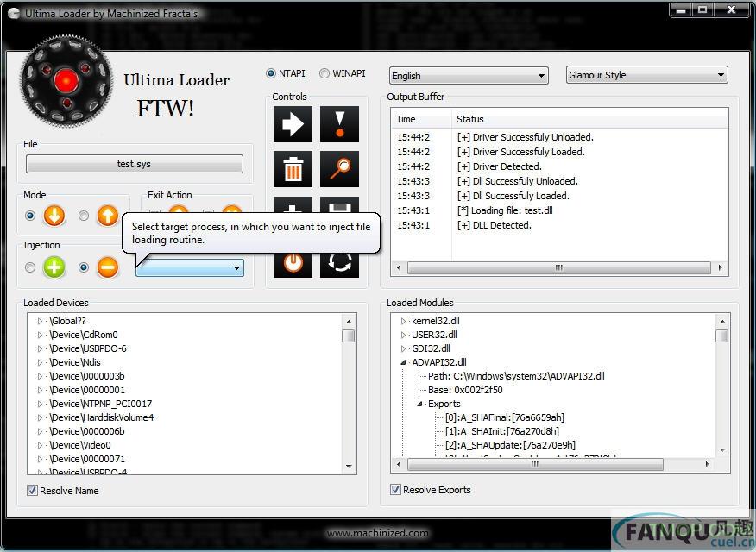This screenshot has height=552, width=756.
Task: Toggle the Resolve Exports checkbox
Action: pos(395,489)
